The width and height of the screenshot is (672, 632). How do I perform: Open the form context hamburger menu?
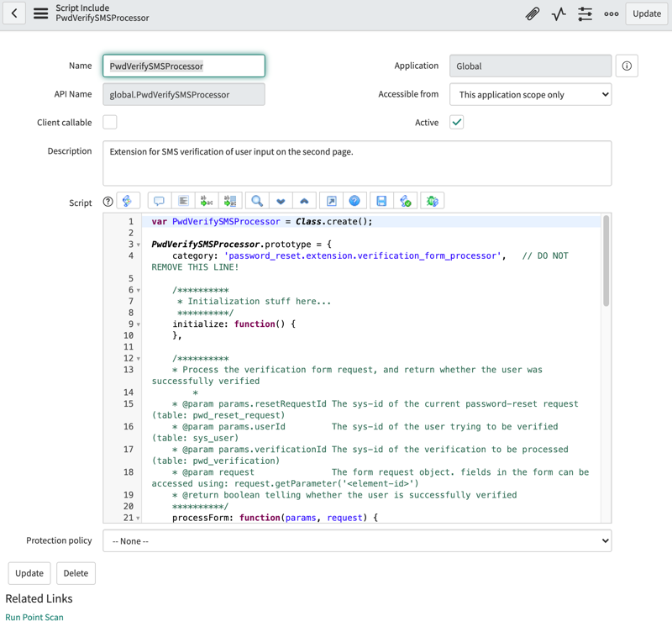(x=40, y=13)
